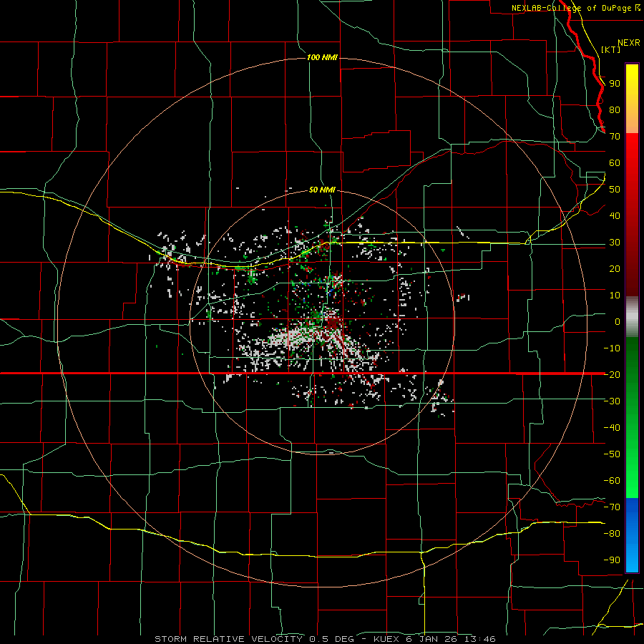Viewport: 644px width, 644px height.
Task: Pick the -40 value on the velocity scale
Action: coord(612,428)
